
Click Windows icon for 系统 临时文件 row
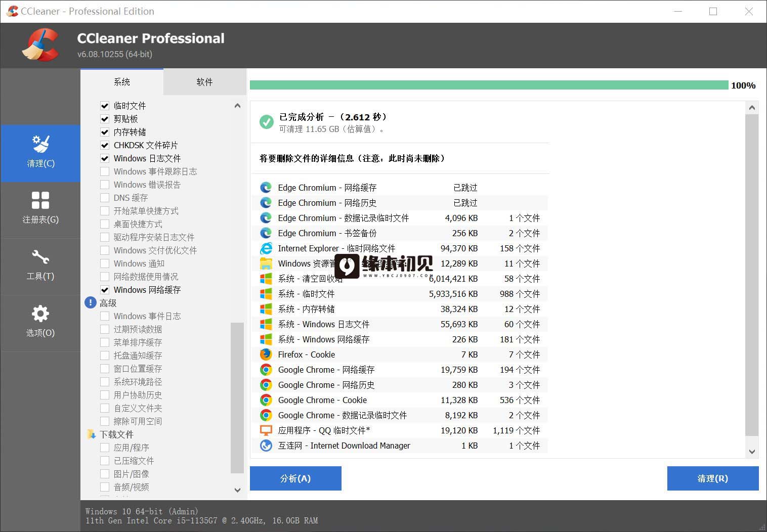tap(266, 294)
